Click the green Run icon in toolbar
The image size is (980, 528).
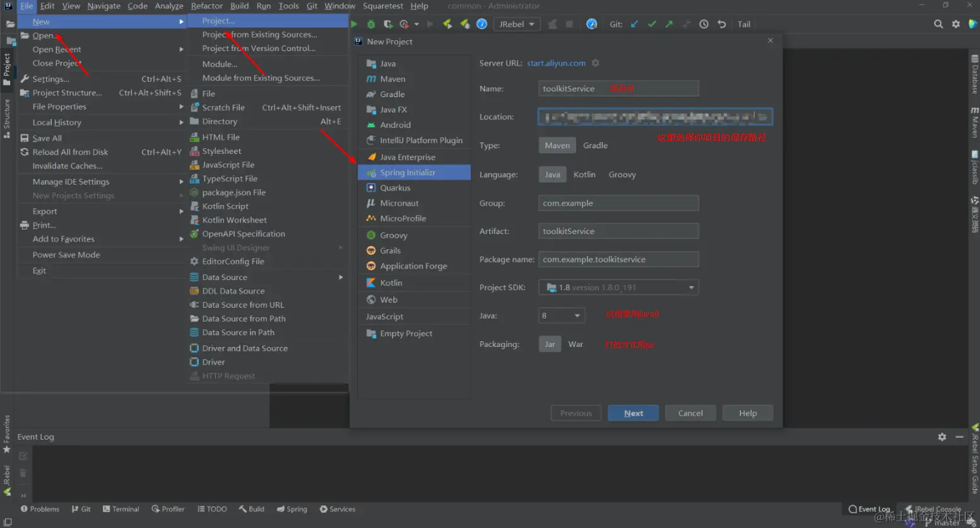tap(354, 24)
